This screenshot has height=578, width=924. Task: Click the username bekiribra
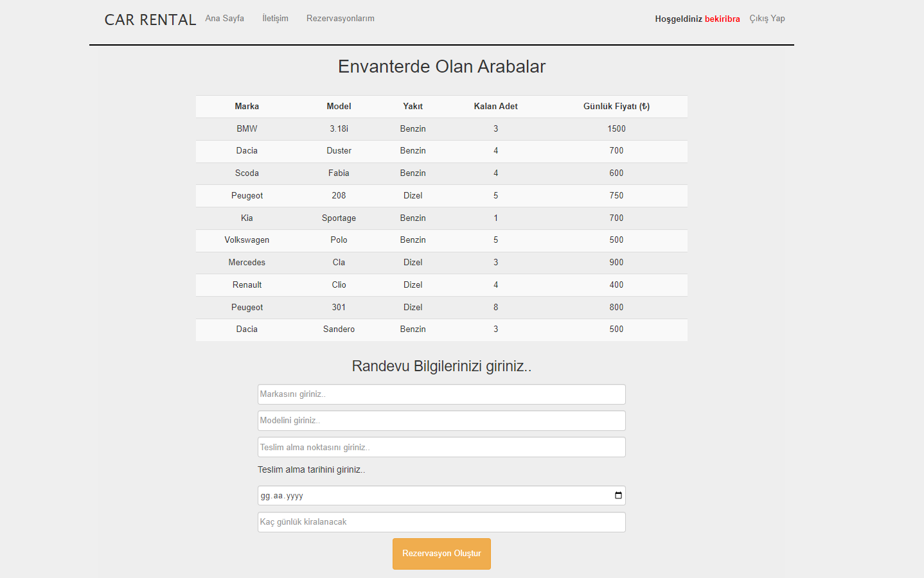tap(722, 19)
